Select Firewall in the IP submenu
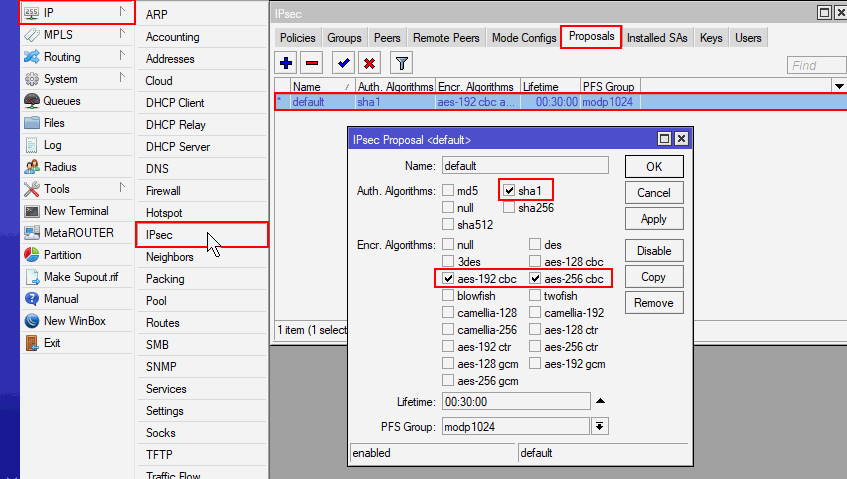The width and height of the screenshot is (847, 479). pyautogui.click(x=163, y=191)
